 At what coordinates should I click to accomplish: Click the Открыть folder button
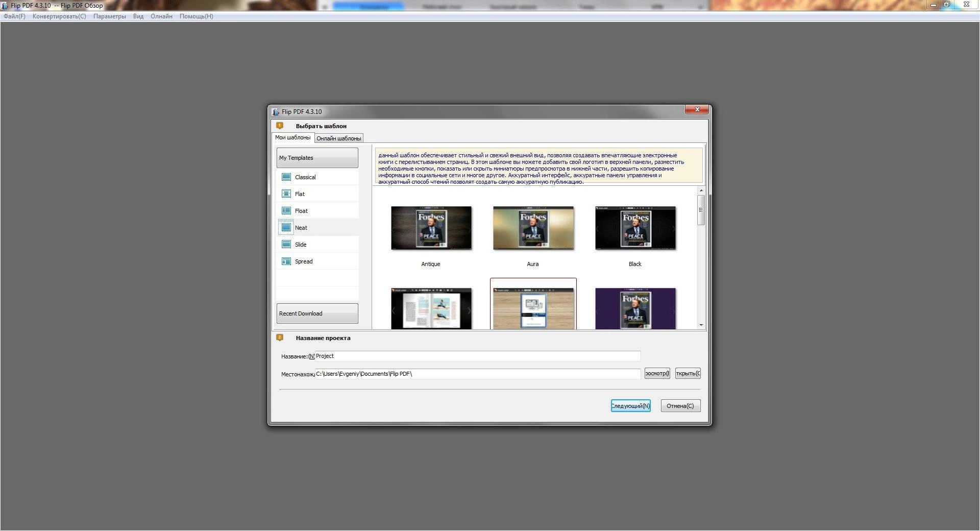[688, 373]
